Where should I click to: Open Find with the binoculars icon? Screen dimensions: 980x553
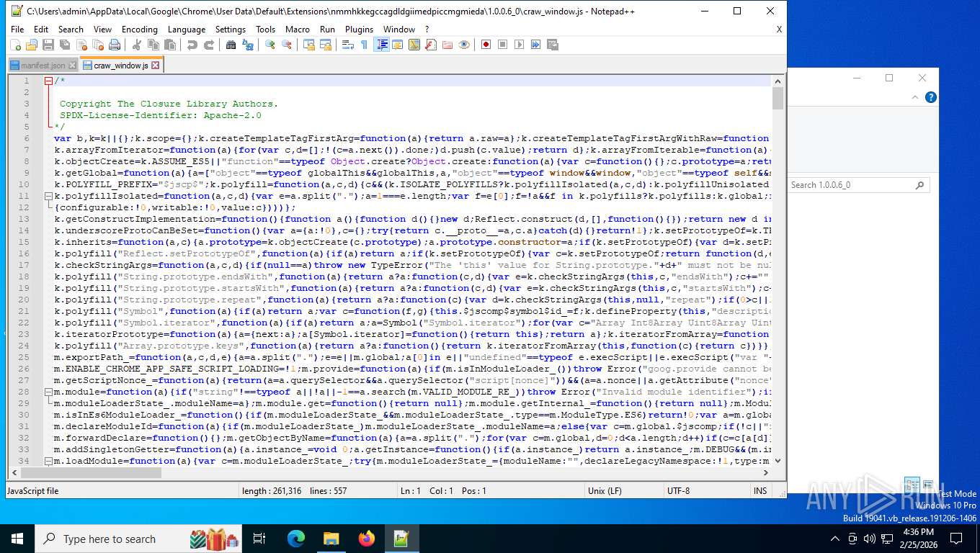[x=231, y=45]
